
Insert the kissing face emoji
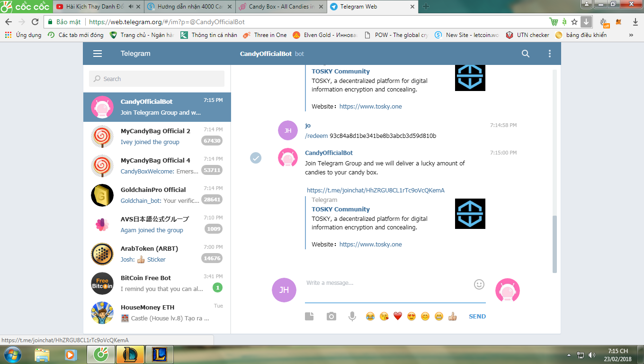pyautogui.click(x=384, y=316)
